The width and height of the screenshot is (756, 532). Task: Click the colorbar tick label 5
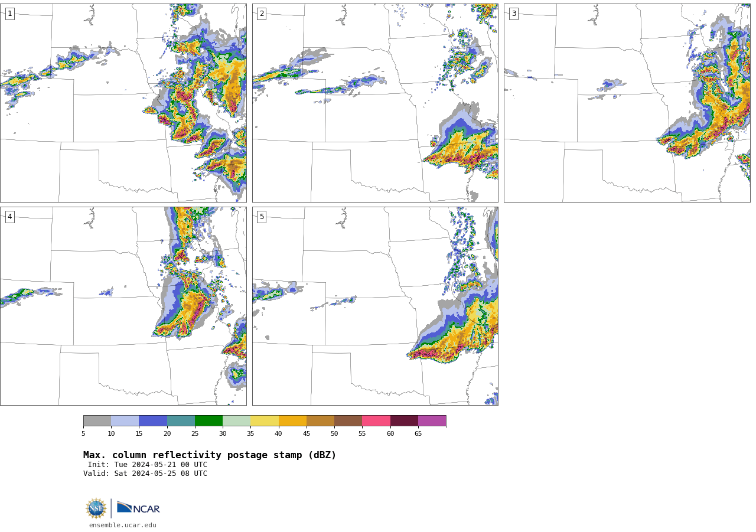click(x=83, y=434)
